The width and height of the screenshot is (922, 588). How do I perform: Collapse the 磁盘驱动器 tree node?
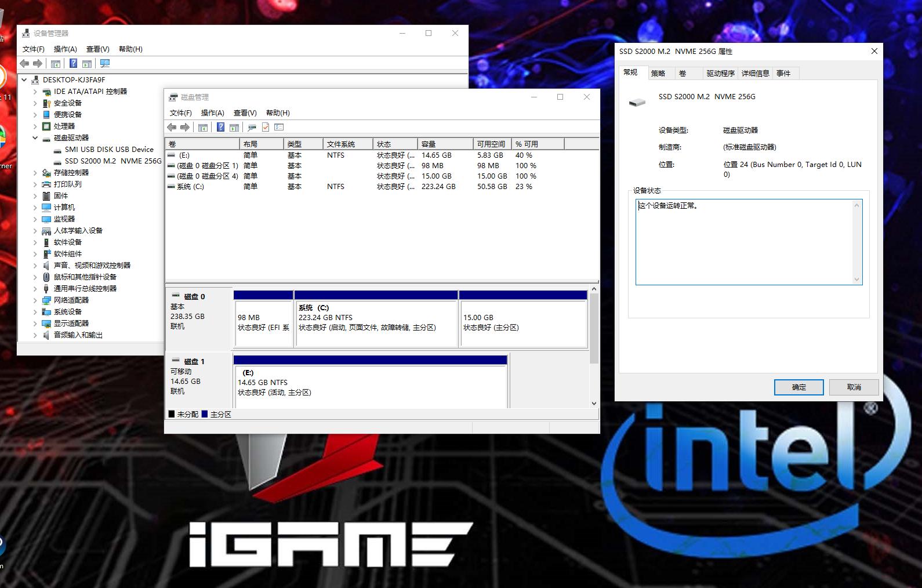point(35,138)
